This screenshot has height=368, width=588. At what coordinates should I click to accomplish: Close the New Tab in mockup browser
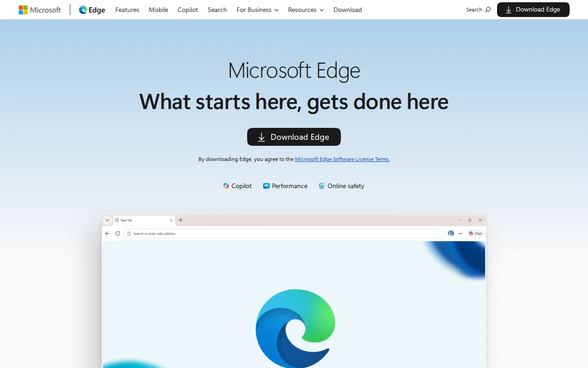point(171,220)
